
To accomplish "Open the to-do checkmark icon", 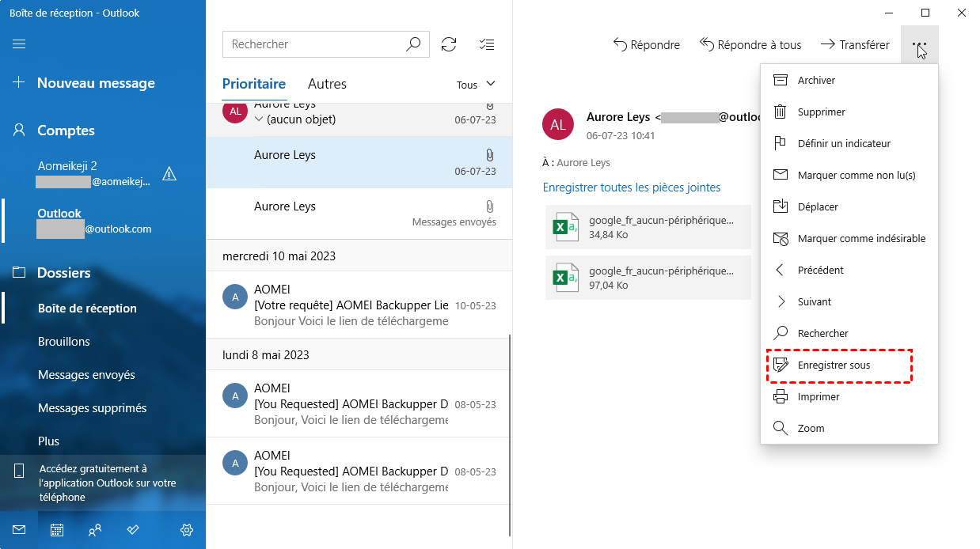I will [x=133, y=530].
